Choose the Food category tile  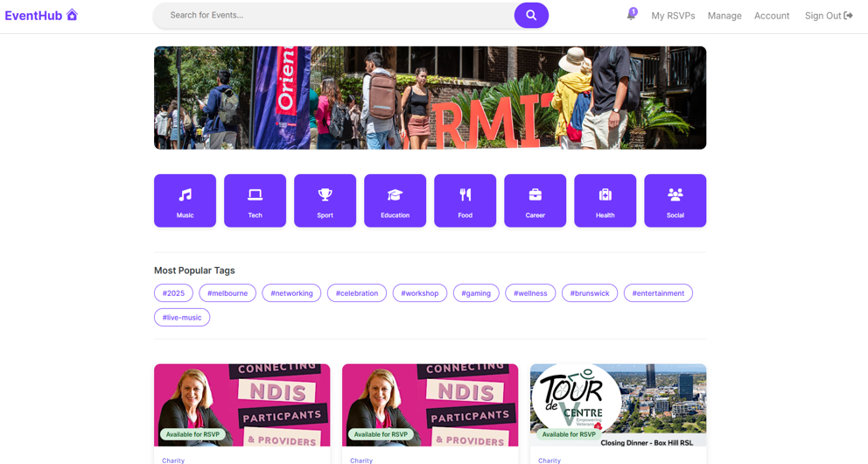click(x=465, y=200)
